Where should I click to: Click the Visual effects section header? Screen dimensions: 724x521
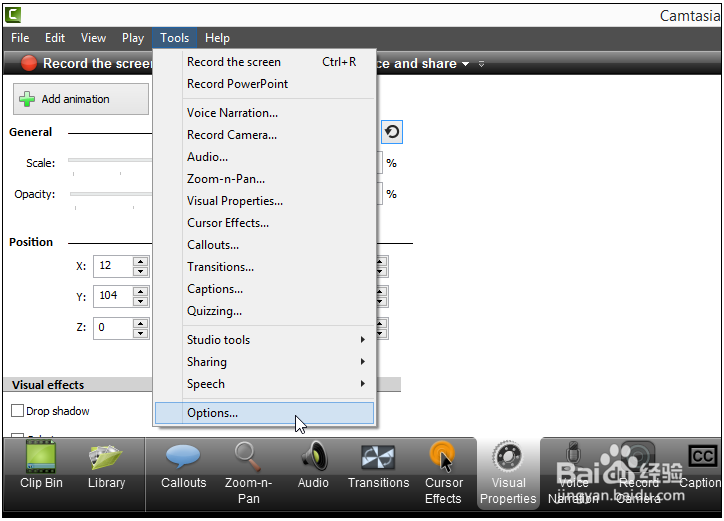click(78, 385)
